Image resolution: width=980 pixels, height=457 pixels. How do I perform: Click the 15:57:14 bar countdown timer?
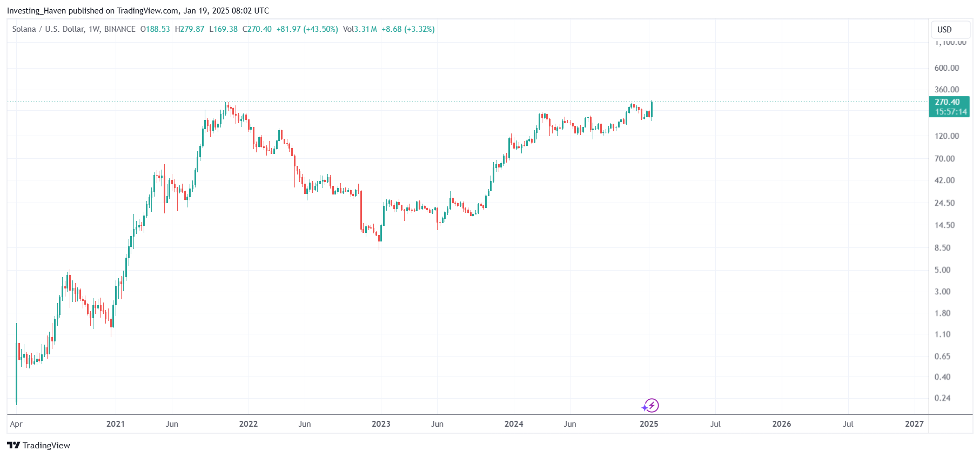tap(951, 112)
